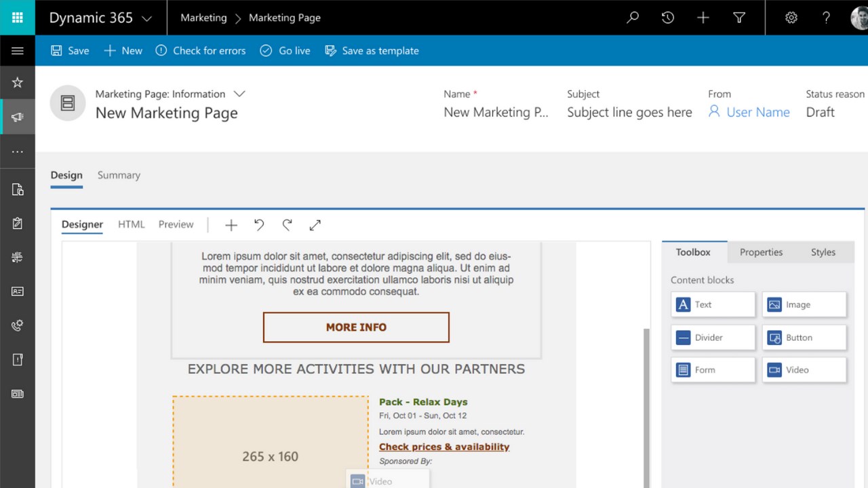868x488 pixels.
Task: Click the designer canvas vertical scrollbar
Action: [646, 407]
